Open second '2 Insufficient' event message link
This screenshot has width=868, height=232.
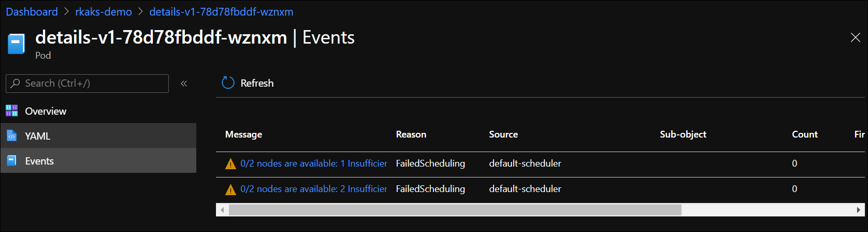click(313, 189)
